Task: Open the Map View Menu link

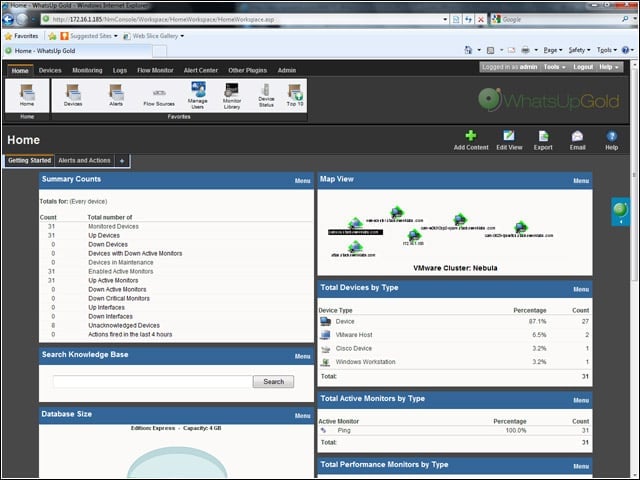Action: point(581,181)
